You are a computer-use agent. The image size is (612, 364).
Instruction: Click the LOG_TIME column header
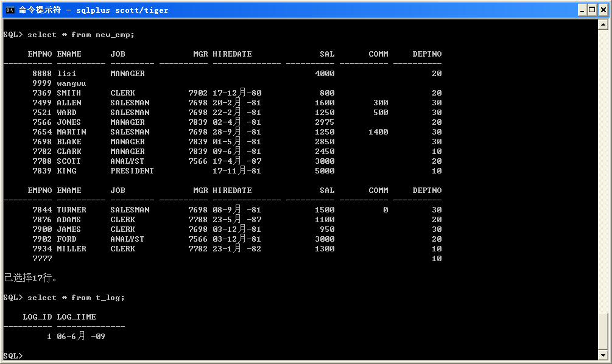click(x=76, y=317)
